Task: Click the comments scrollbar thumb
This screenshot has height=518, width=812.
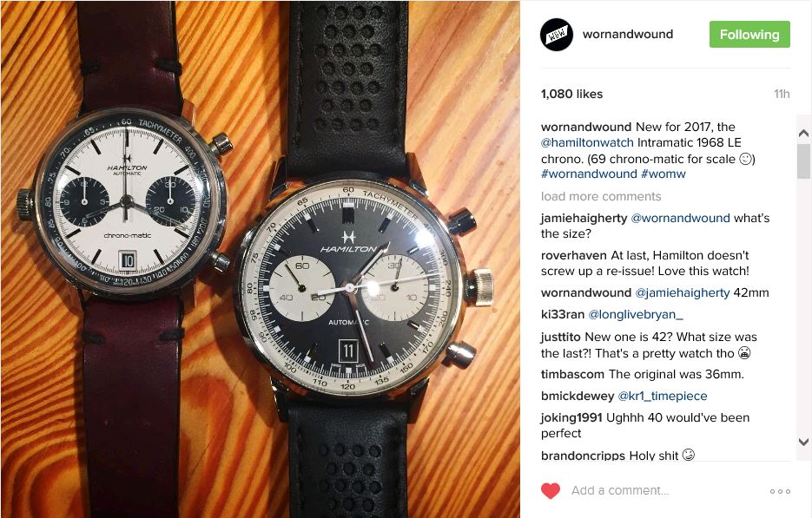Action: 803,161
